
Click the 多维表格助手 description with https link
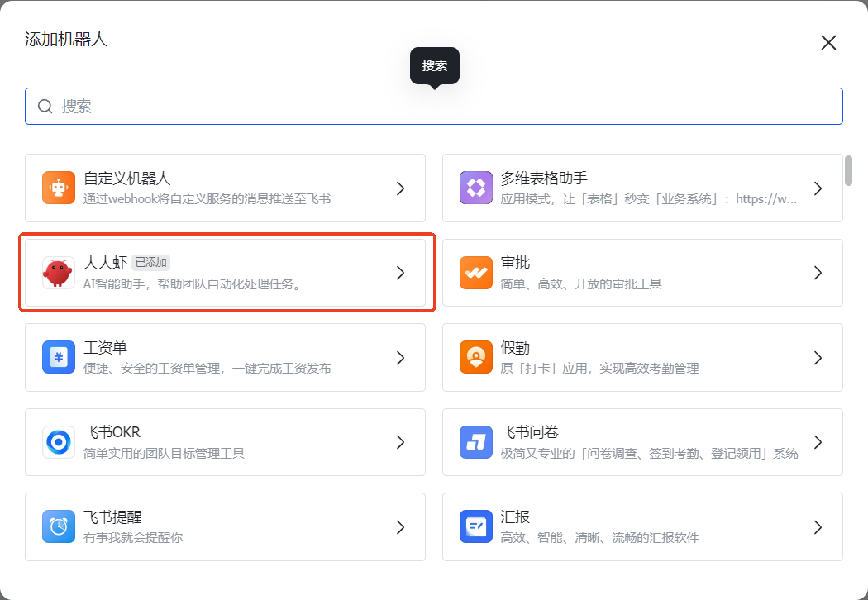[649, 199]
